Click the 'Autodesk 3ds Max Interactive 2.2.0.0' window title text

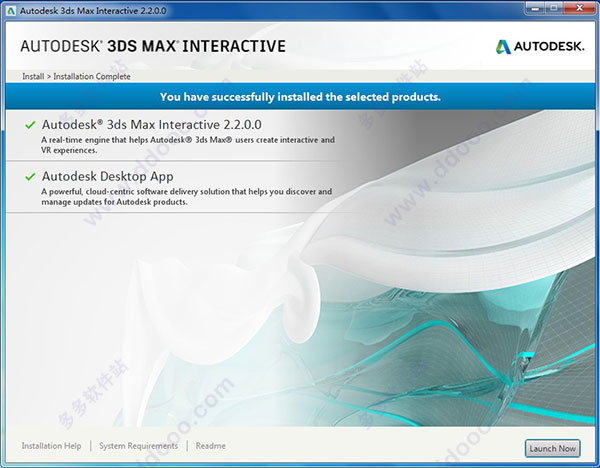[x=93, y=11]
